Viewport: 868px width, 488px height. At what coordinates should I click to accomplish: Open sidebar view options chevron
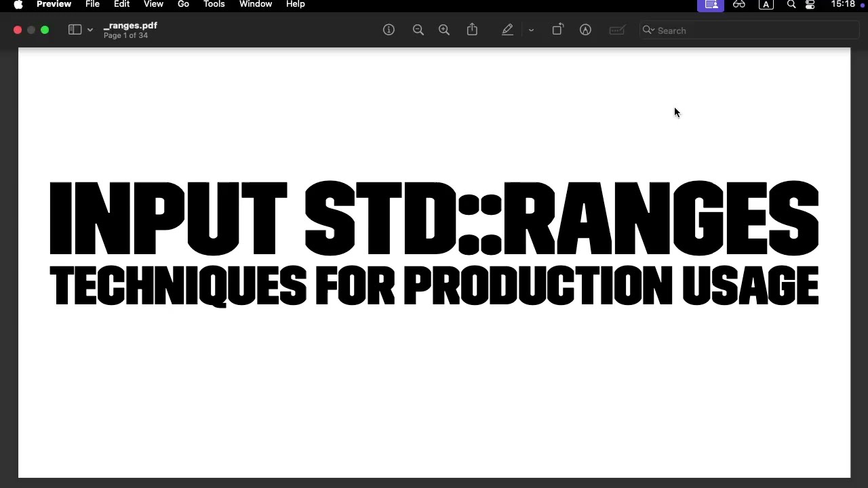pos(90,30)
